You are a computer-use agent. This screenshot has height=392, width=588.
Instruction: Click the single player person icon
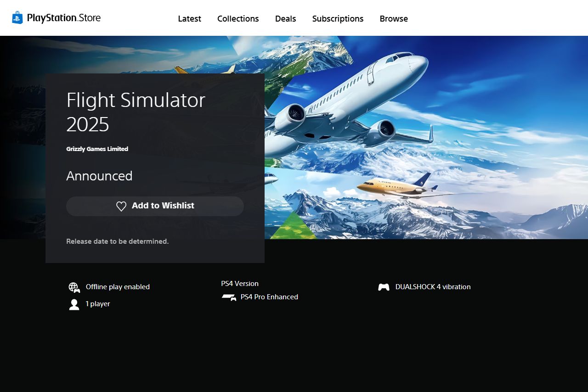74,304
